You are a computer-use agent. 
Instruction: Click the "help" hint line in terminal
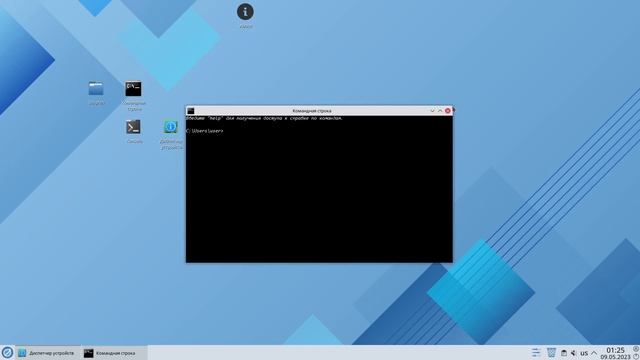pyautogui.click(x=264, y=118)
